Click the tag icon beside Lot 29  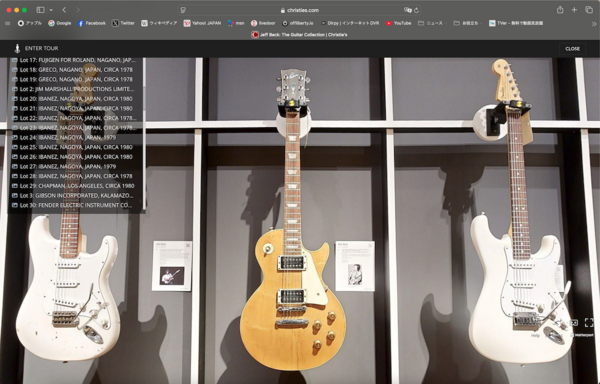15,186
